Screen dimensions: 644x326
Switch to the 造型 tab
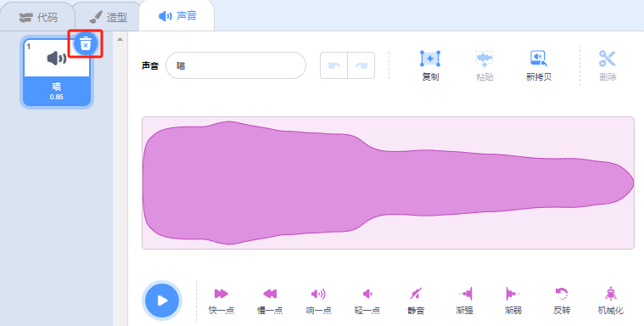(x=109, y=18)
